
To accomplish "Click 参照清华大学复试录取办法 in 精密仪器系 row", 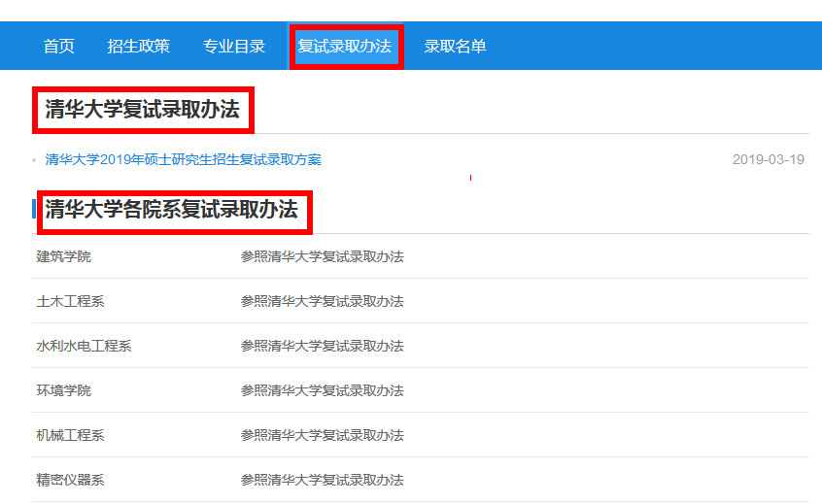I will 322,480.
